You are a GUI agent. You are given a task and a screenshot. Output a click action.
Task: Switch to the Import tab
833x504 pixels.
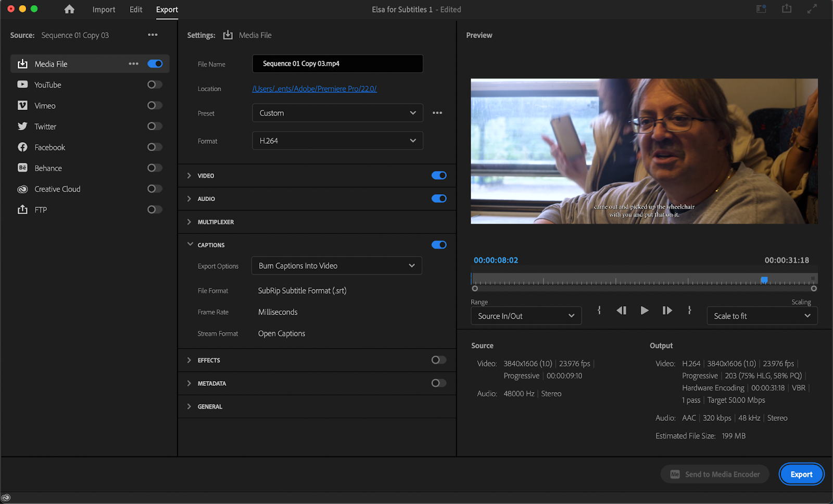tap(104, 9)
